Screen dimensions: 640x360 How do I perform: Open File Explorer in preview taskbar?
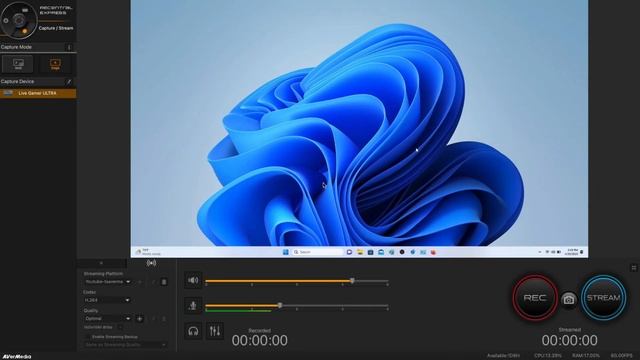[x=360, y=252]
